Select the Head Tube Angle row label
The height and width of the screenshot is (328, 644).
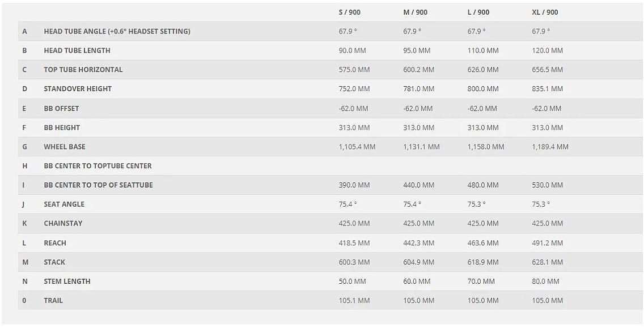coord(117,31)
